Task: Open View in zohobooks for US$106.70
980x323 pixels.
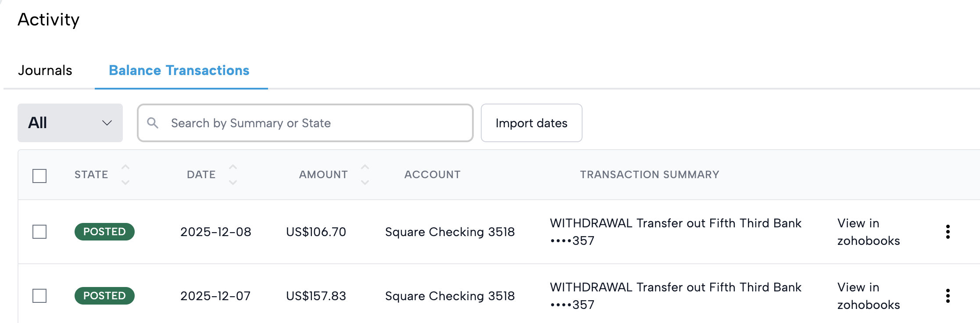Action: (x=868, y=232)
